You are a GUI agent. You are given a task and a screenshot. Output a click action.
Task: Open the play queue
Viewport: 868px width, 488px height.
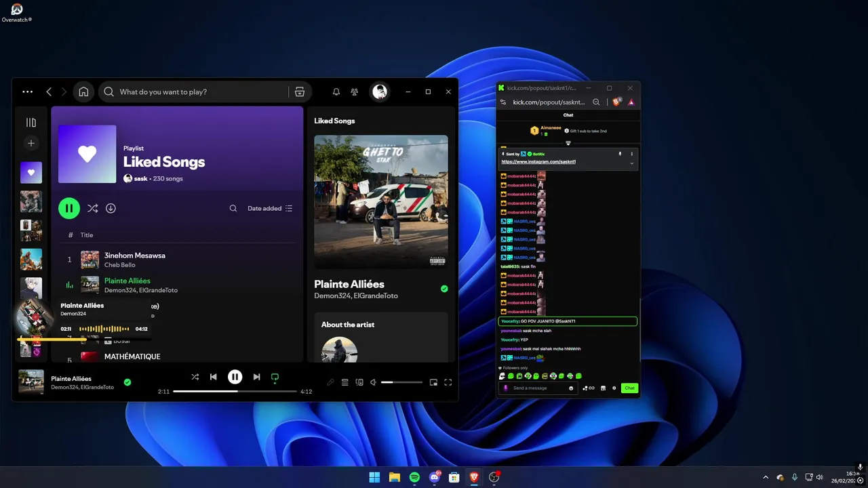click(344, 382)
